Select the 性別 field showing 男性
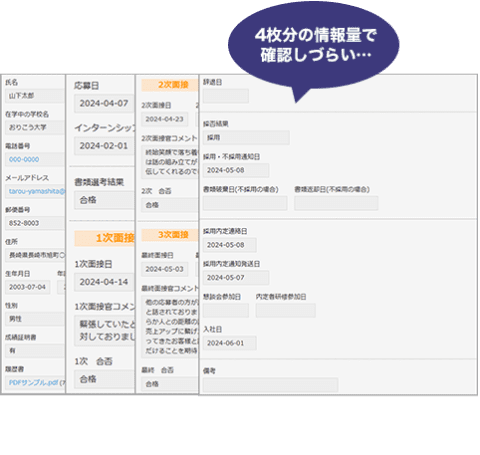Screen dimensions: 480x455 pyautogui.click(x=35, y=319)
